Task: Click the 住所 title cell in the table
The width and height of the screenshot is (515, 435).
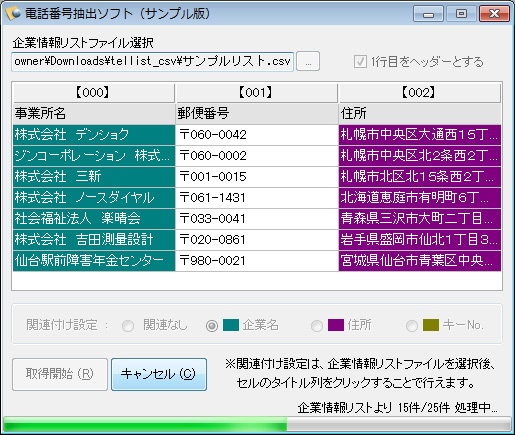Action: point(420,114)
